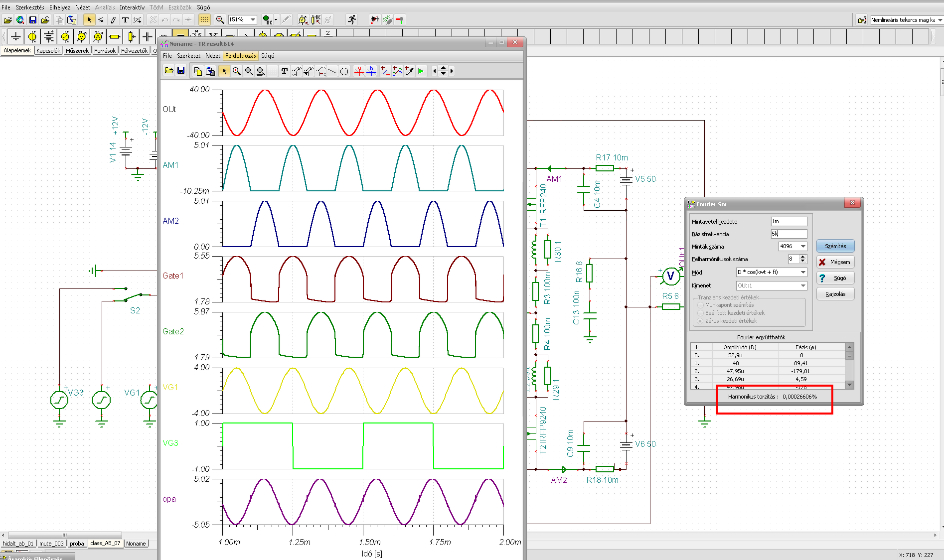The height and width of the screenshot is (560, 944).
Task: Open the 'Feldolgozás' menu
Action: pos(240,56)
